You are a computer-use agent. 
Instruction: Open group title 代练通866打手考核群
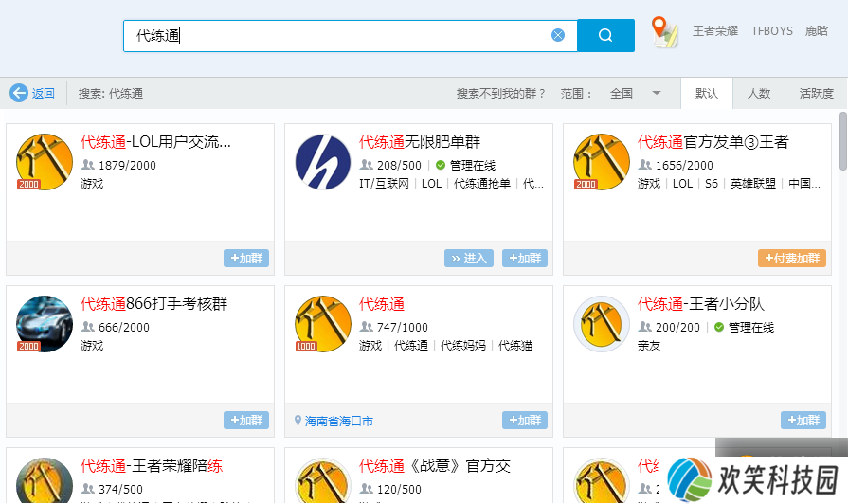pos(153,303)
